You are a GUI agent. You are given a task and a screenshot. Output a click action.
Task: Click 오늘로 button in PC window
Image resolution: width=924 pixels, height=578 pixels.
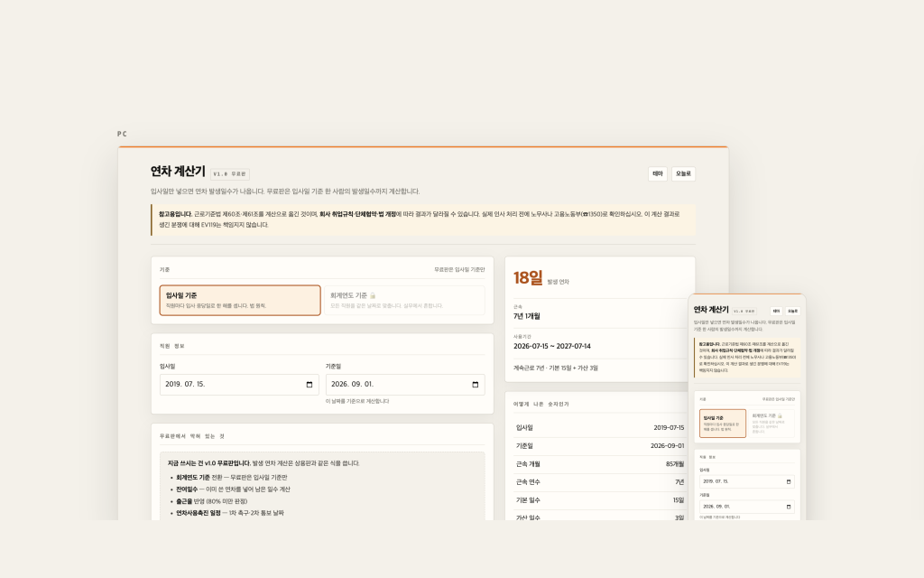(x=683, y=174)
